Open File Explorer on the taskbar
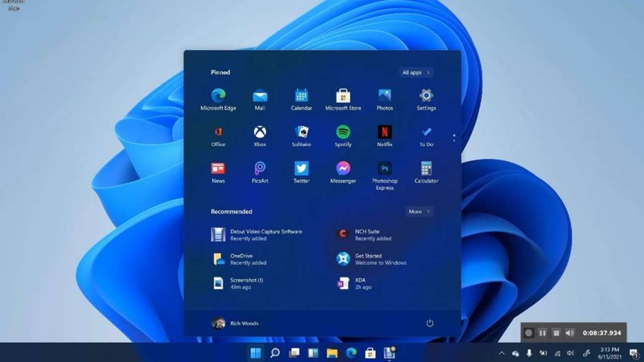 tap(332, 353)
